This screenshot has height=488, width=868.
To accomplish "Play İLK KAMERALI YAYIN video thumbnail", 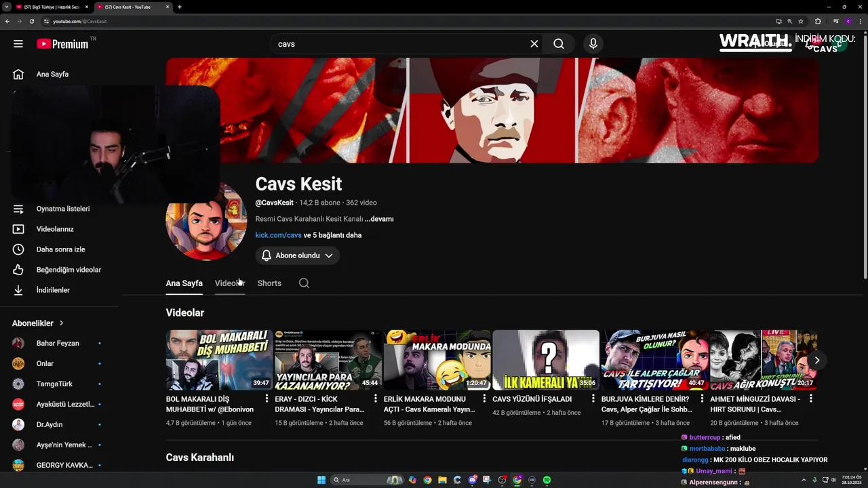I will tap(546, 360).
